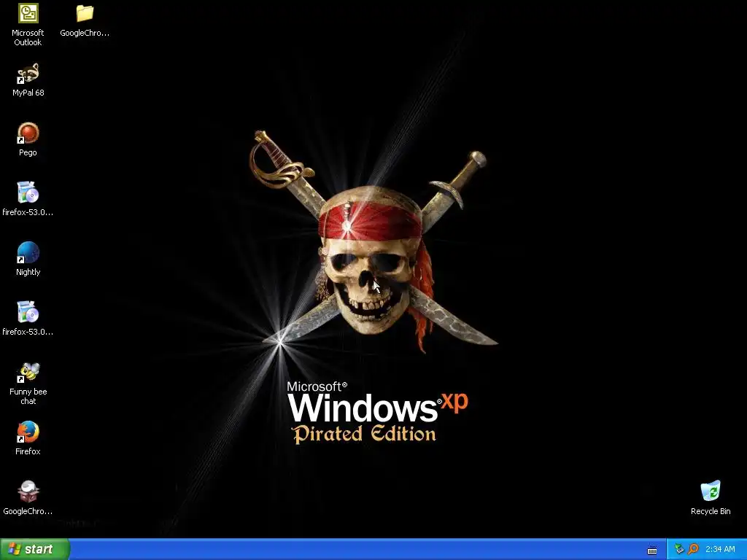This screenshot has width=747, height=560.
Task: Select the Recycle Bin icon
Action: pos(711,491)
